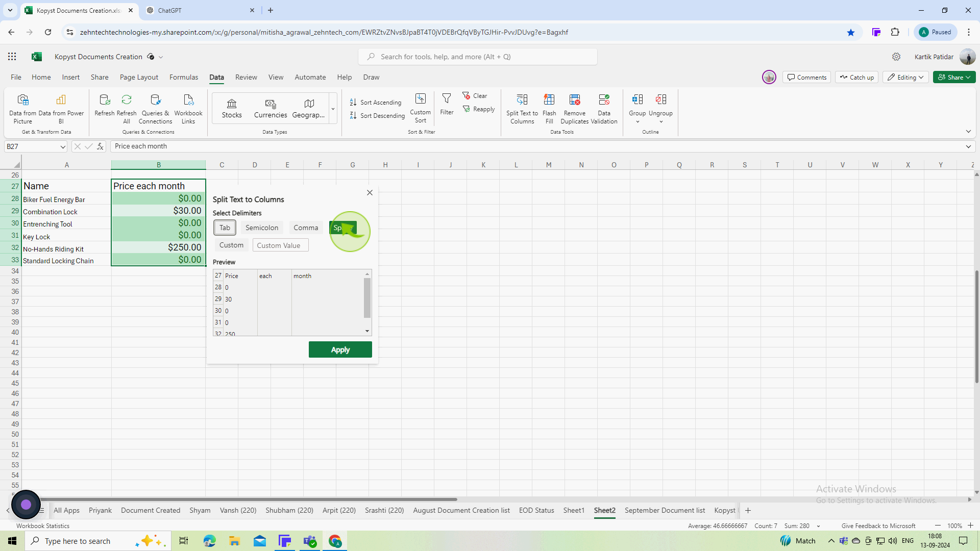Add a new sheet
This screenshot has width=980, height=551.
748,510
